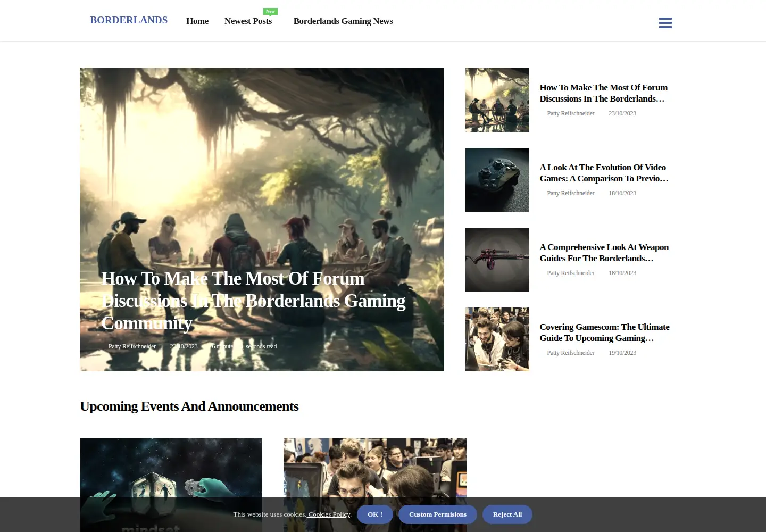766x532 pixels.
Task: Open Covering Gamescom Ultimate Guide article
Action: (605, 332)
